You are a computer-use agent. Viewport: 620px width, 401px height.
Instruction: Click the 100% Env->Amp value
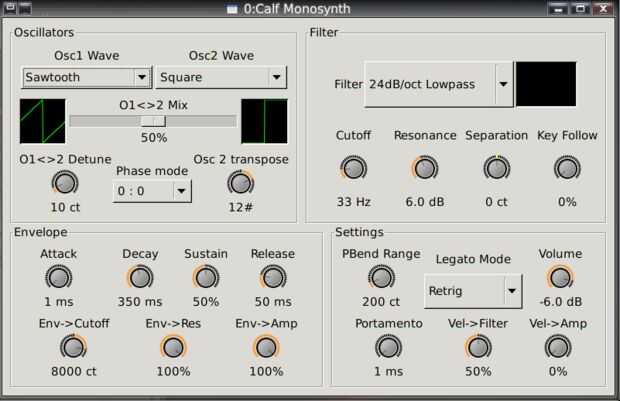[x=266, y=371]
